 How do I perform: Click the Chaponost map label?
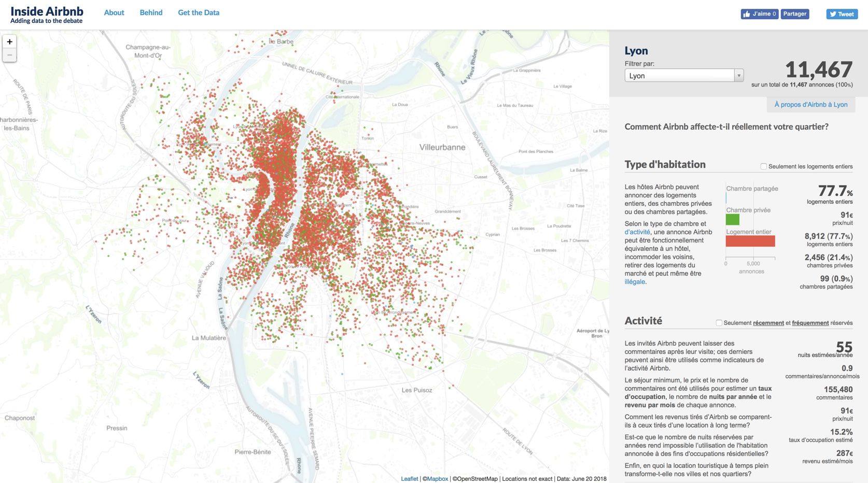click(20, 418)
